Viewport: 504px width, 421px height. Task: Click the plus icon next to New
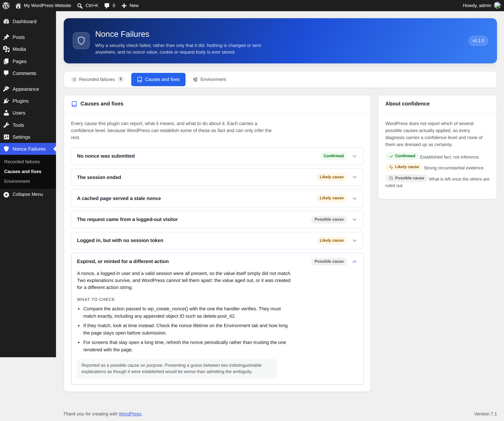[x=124, y=6]
